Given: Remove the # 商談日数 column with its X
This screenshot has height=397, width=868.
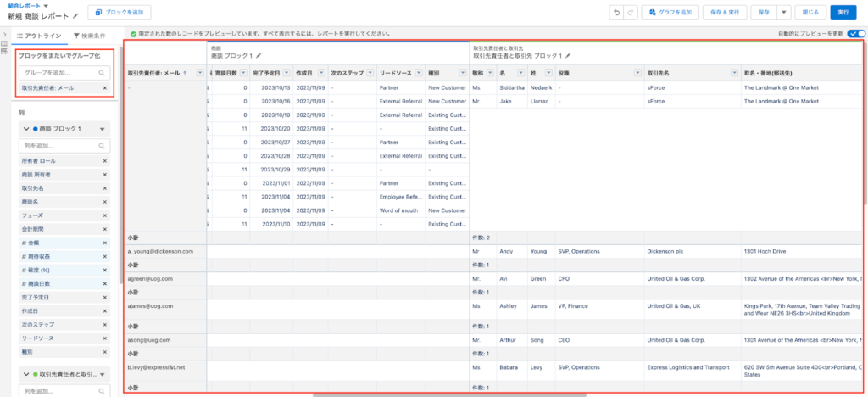Looking at the screenshot, I should 104,283.
